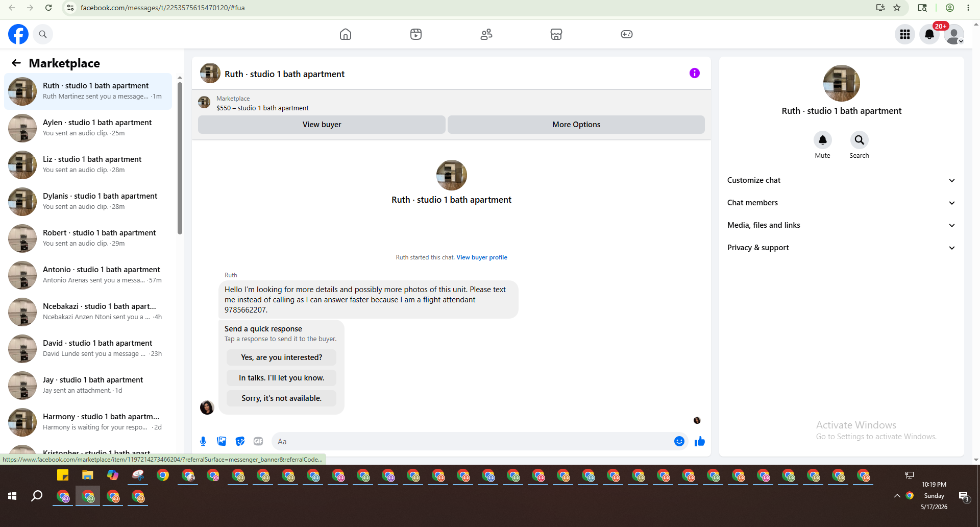Click the More Options button
The height and width of the screenshot is (527, 980).
click(576, 125)
